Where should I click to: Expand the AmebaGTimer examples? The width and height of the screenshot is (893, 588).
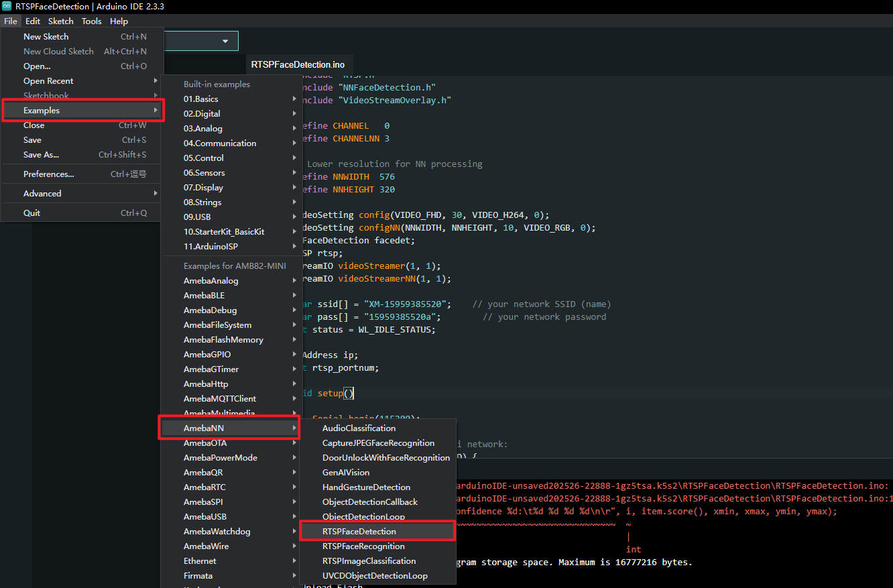(x=231, y=369)
